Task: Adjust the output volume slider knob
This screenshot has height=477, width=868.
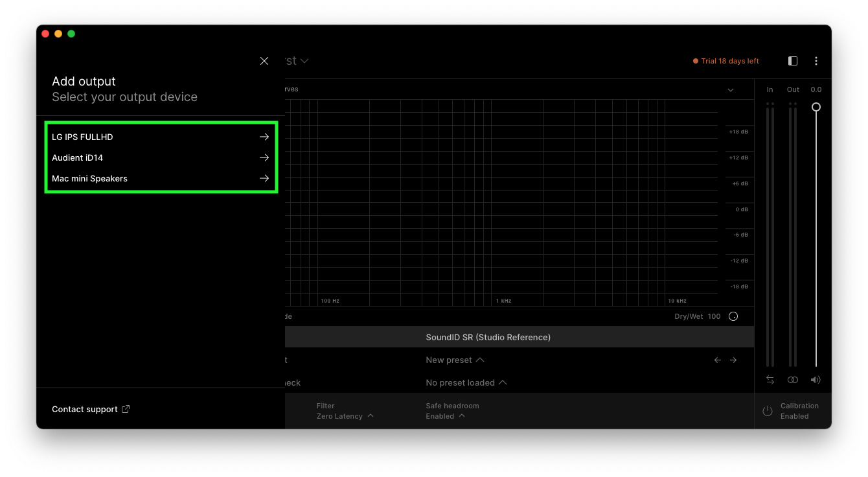Action: point(816,107)
